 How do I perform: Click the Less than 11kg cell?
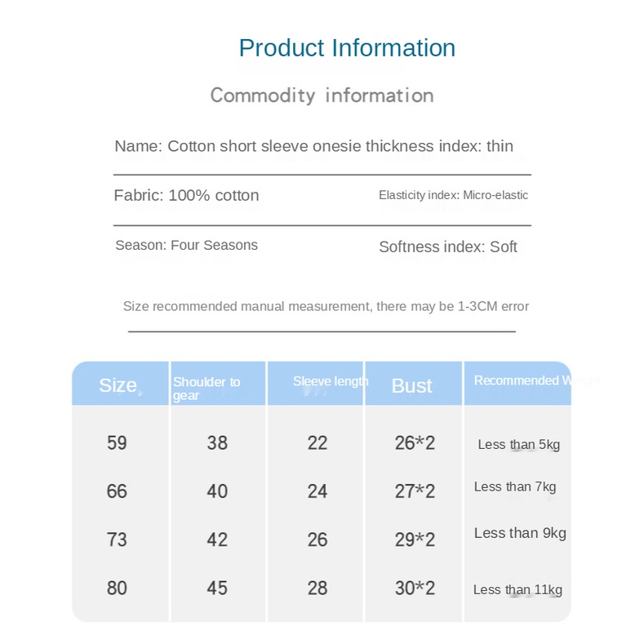click(517, 589)
